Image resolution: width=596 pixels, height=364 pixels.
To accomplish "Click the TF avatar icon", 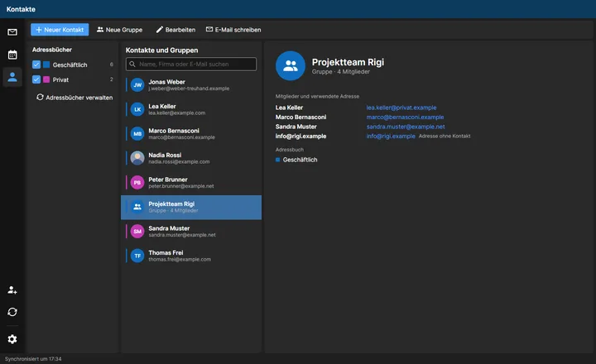I will [137, 256].
